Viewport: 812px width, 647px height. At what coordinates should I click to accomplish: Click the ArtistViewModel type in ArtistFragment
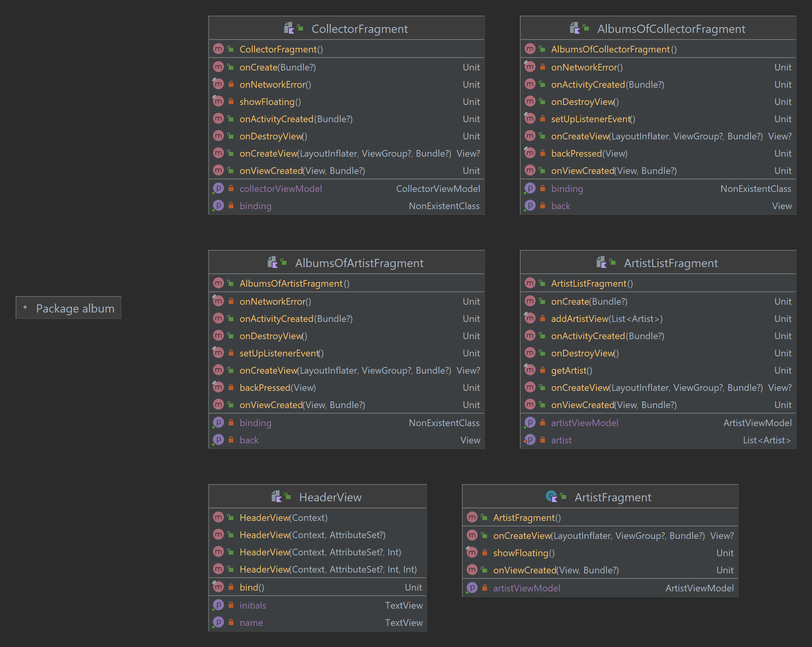coord(700,588)
